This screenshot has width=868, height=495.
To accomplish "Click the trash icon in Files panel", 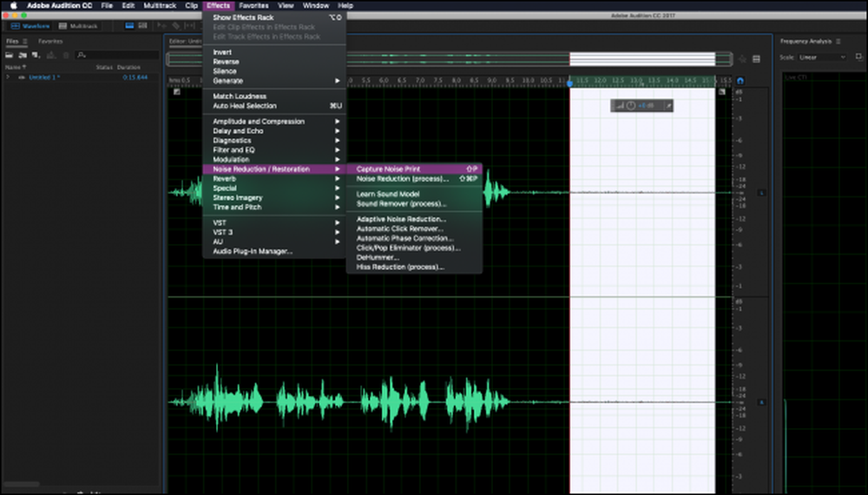I will (66, 55).
